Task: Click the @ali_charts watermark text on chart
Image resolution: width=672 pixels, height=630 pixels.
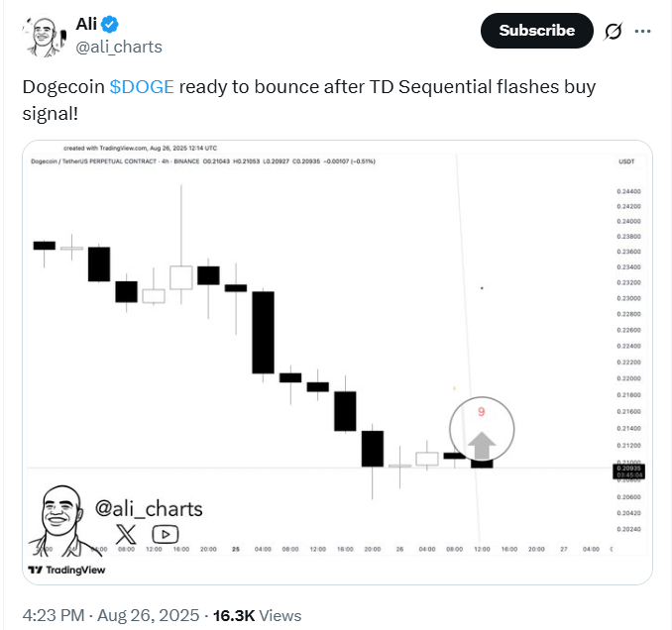Action: (x=149, y=509)
